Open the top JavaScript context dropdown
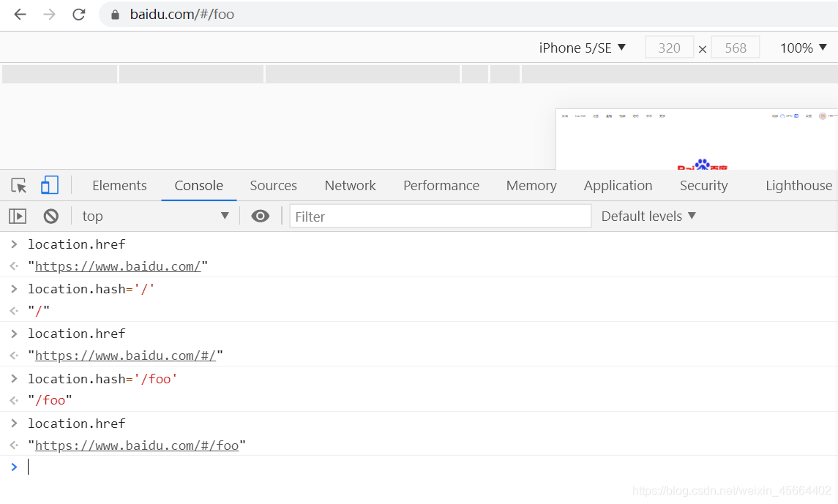Screen dimensions: 838x504 point(155,217)
